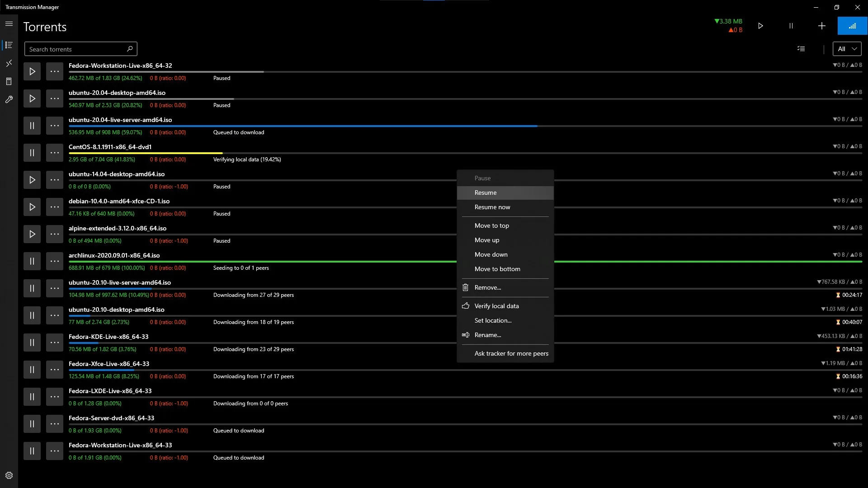Screen dimensions: 868x488
Task: Open more options for Fedora-KDE-Live-x86_64-33
Action: (55, 343)
